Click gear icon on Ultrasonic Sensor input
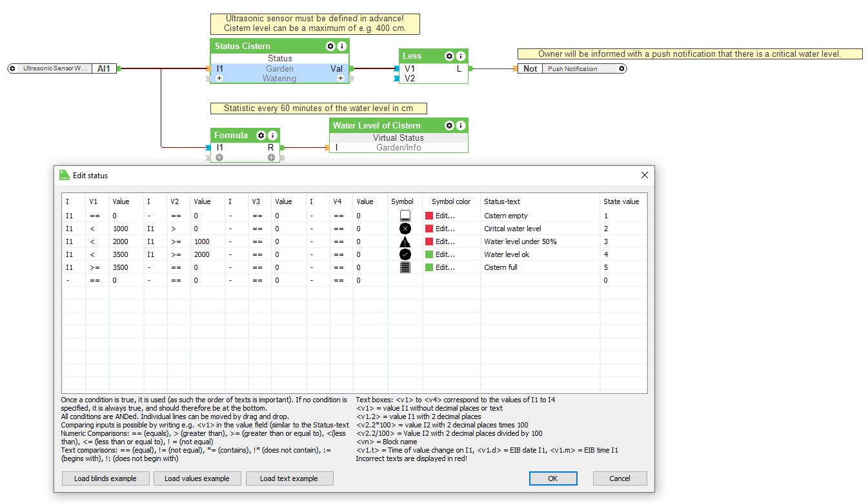 click(x=12, y=68)
